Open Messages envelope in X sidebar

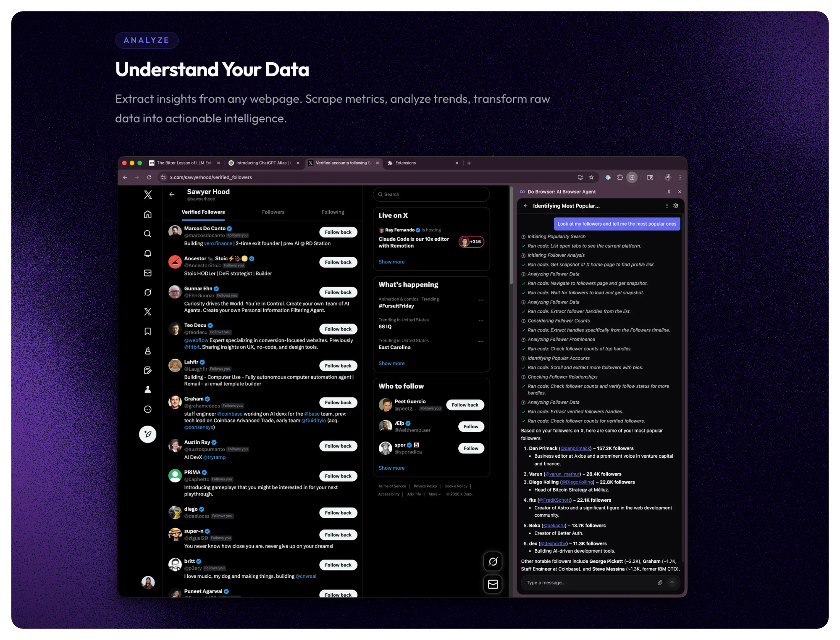147,273
